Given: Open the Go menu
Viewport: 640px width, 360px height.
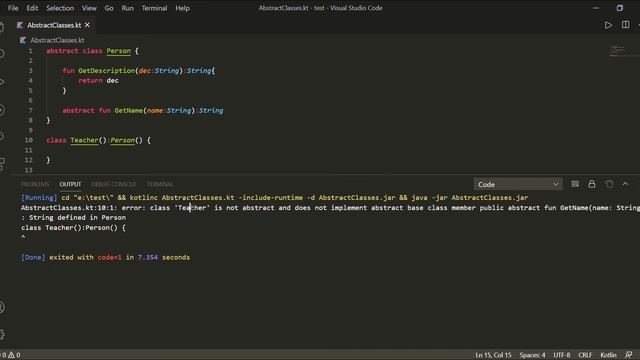Looking at the screenshot, I should [x=109, y=8].
